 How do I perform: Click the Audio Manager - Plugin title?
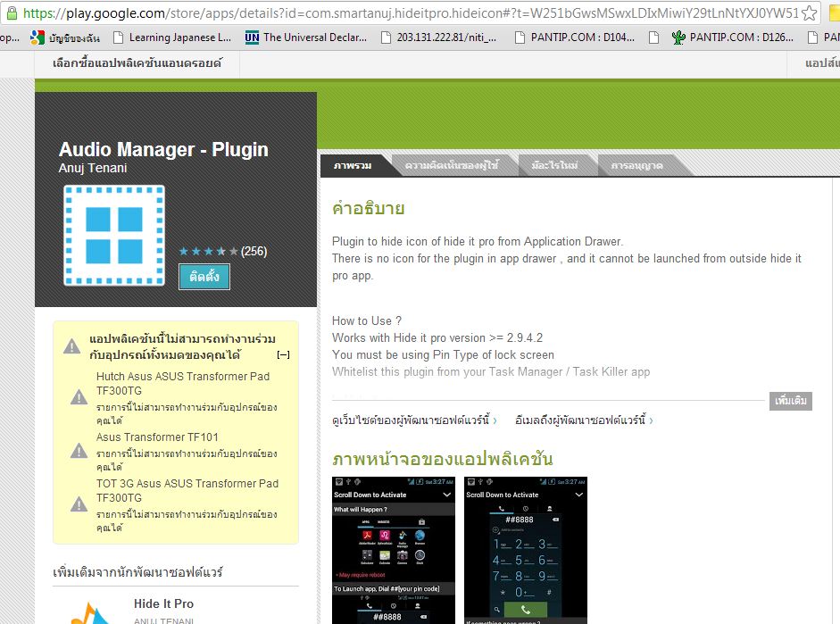[163, 149]
